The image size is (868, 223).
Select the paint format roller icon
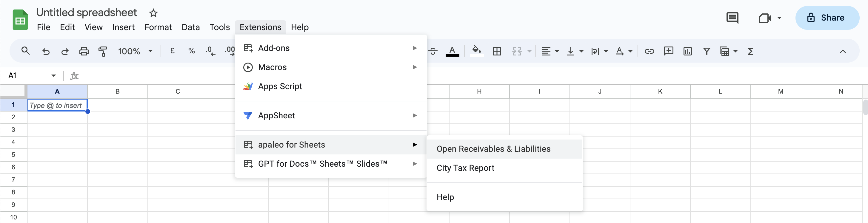click(x=103, y=51)
